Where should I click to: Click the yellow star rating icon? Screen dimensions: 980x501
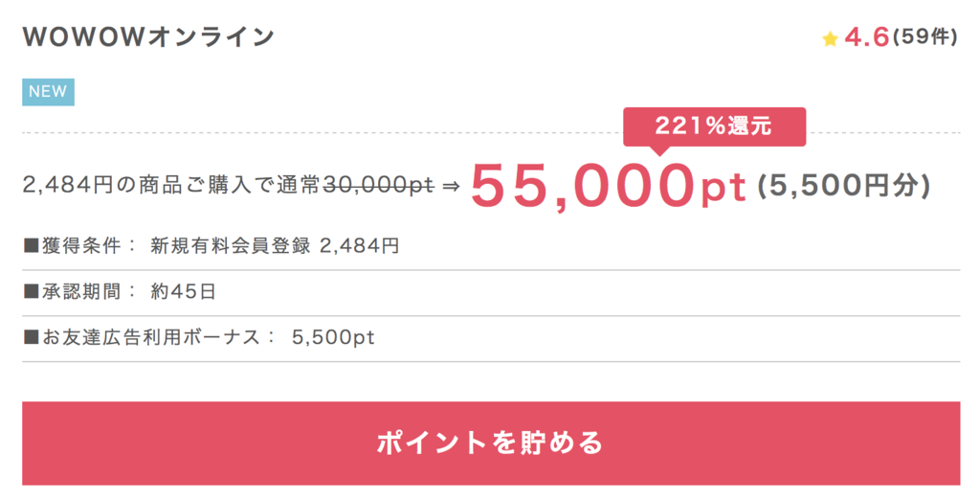point(830,39)
